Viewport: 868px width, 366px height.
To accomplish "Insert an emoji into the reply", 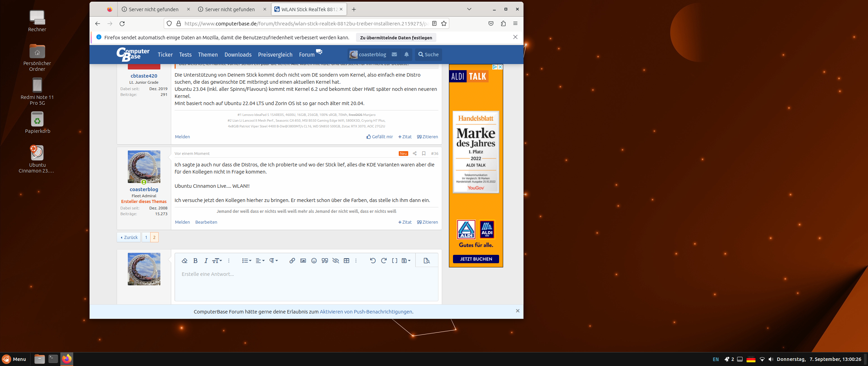I will tap(314, 260).
